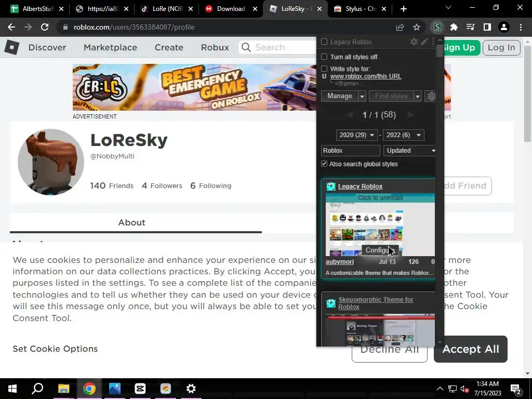Open the Windows Start menu
Image resolution: width=532 pixels, height=399 pixels.
coord(12,389)
